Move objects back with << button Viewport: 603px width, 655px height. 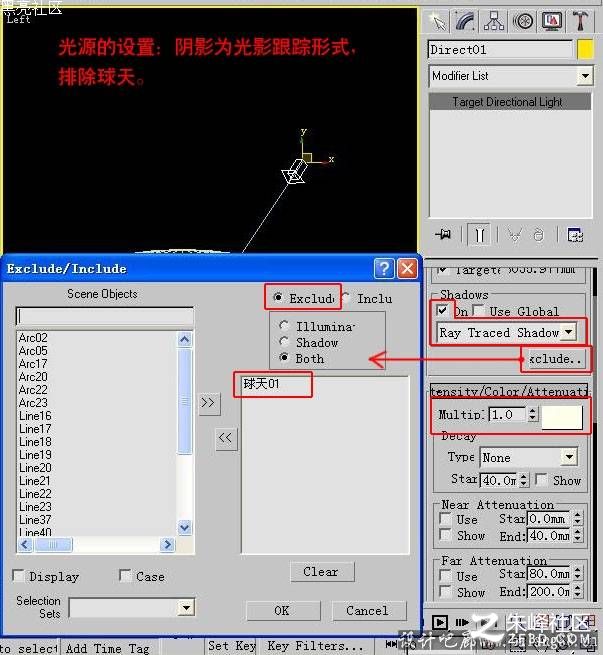pos(226,439)
